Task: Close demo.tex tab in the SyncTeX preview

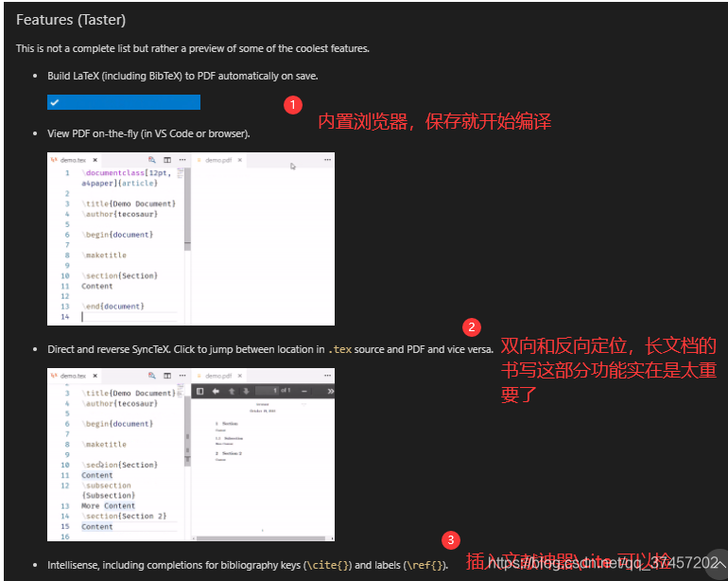Action: [x=95, y=376]
